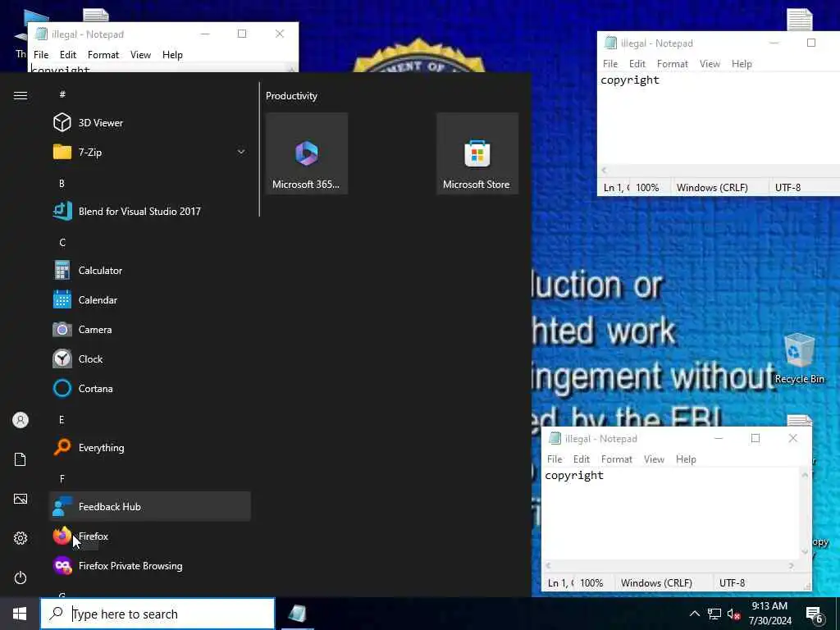Screen dimensions: 840x630
Task: Click Windows (CRLF) in the bottom-right Notepad
Action: pos(656,583)
